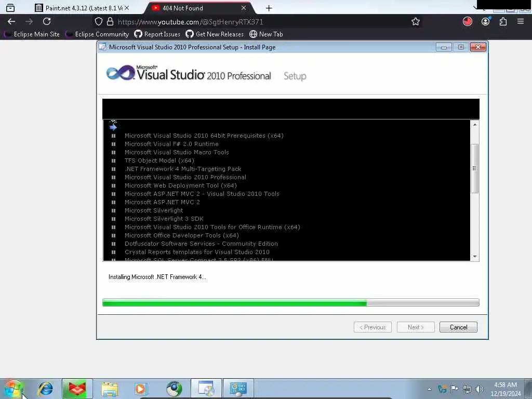Screen dimensions: 532x399
Task: Open the Firefox account profile icon
Action: coord(486,22)
